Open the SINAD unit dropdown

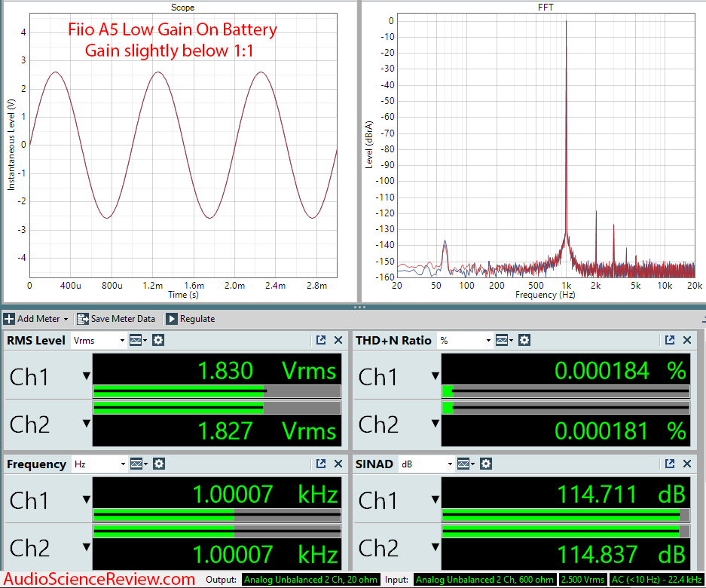[x=426, y=464]
